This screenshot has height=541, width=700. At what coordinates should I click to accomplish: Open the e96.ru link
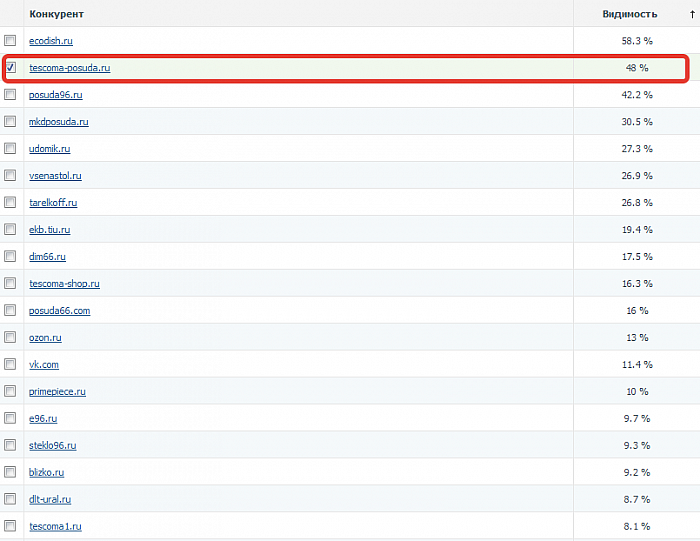point(43,419)
